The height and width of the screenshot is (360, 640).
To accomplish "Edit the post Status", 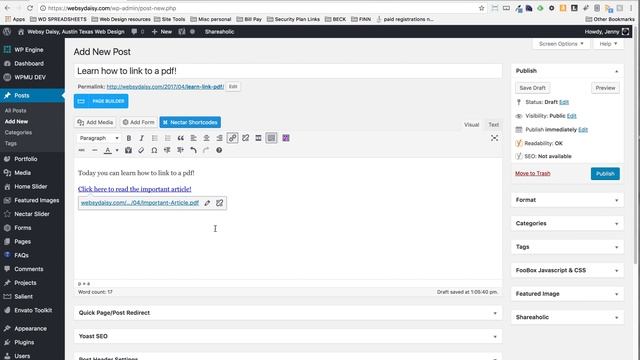I will pyautogui.click(x=564, y=102).
